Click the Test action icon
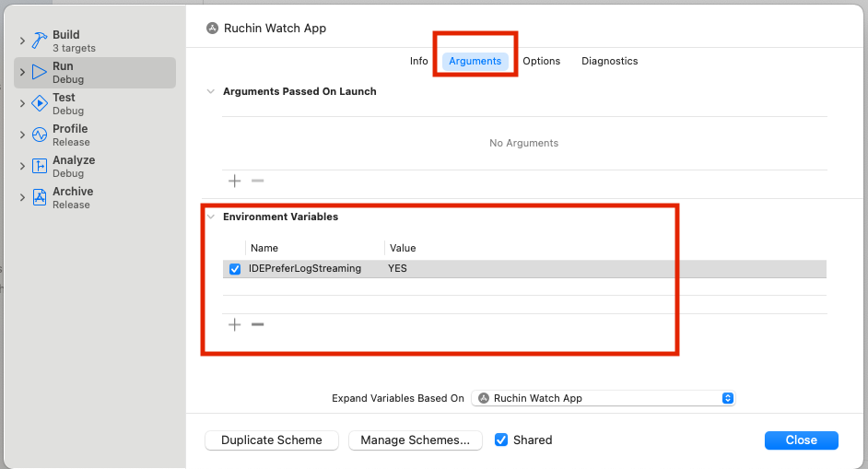The height and width of the screenshot is (469, 868). tap(39, 103)
